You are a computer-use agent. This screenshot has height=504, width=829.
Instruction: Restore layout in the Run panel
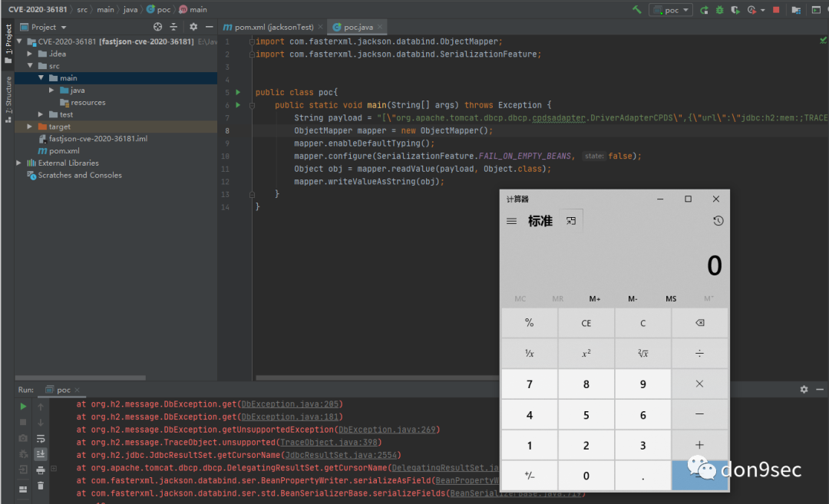(x=23, y=489)
